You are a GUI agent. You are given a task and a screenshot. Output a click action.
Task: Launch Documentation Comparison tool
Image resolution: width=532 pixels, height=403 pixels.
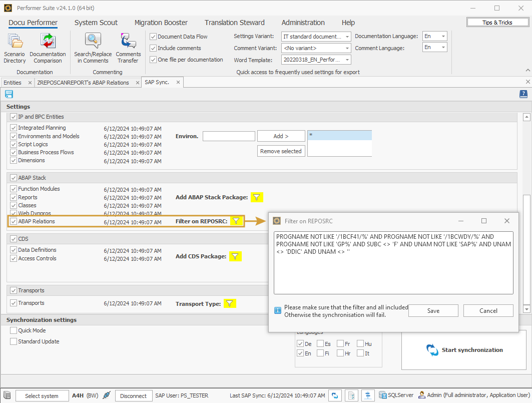click(48, 48)
